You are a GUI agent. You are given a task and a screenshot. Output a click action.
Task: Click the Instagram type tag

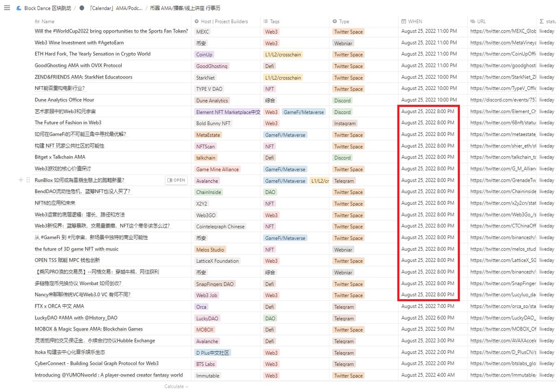point(345,123)
